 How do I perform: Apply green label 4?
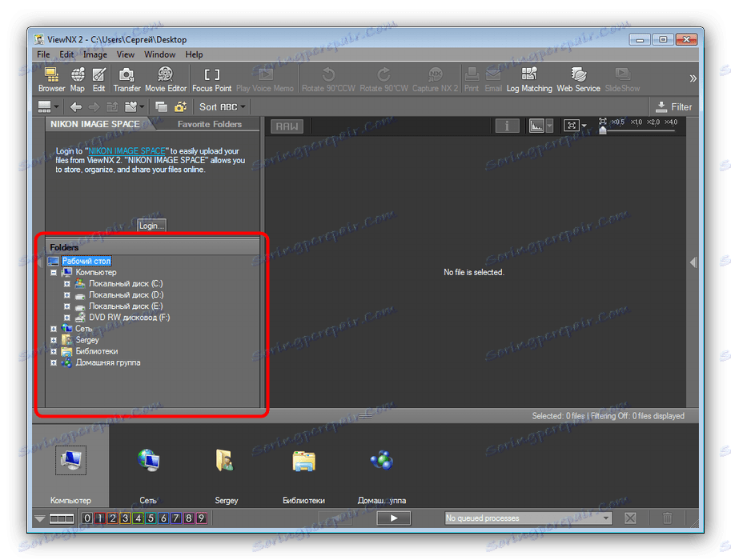138,518
